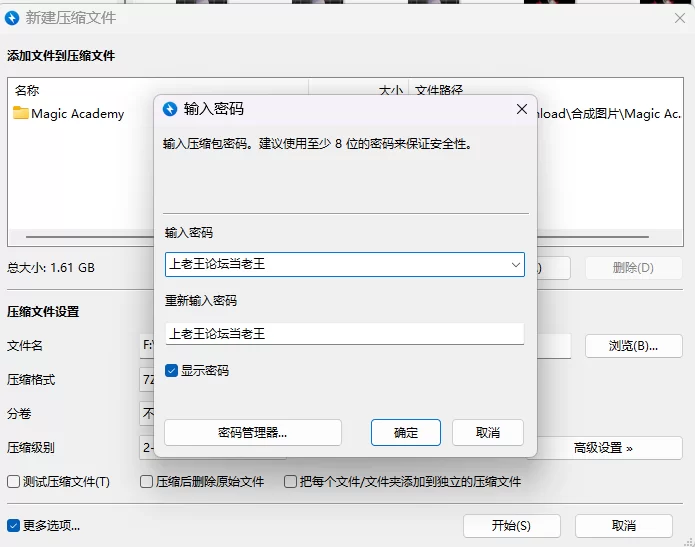Screen dimensions: 695x547
Task: Open the 压缩格式 dropdown in main window
Action: pyautogui.click(x=147, y=379)
